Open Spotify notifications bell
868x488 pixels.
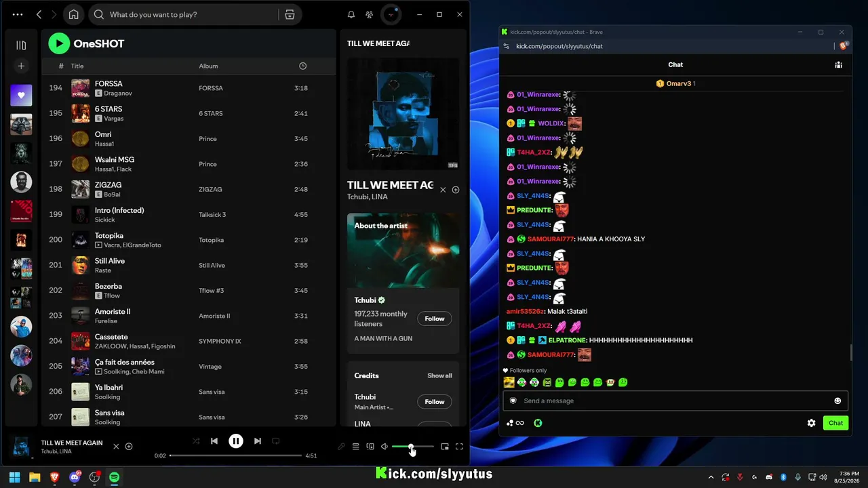pos(351,14)
